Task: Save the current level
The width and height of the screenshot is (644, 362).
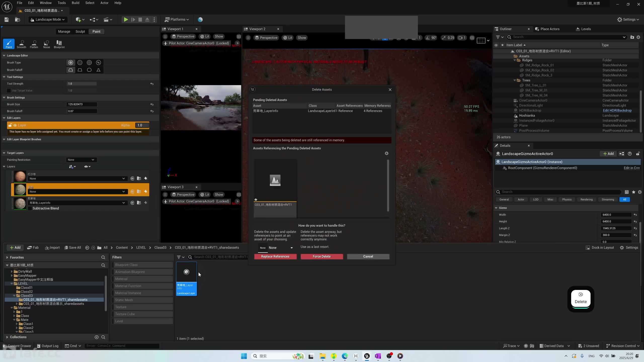Action: click(x=7, y=20)
